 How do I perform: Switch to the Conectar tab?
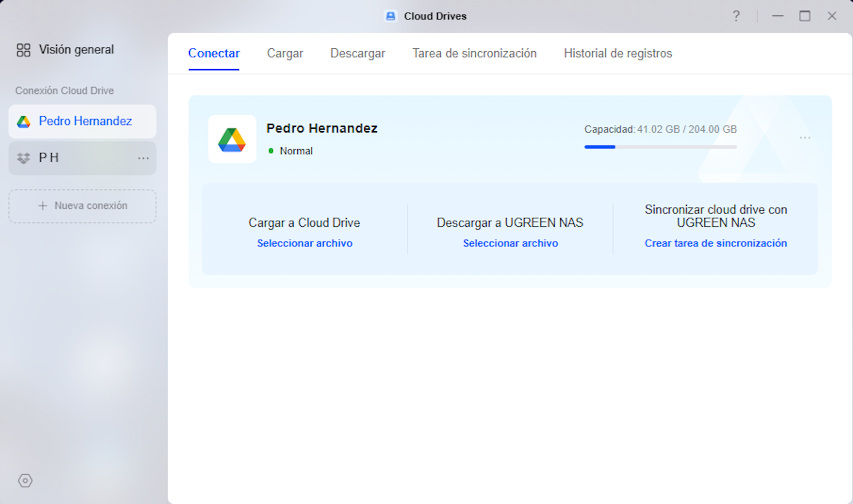tap(214, 53)
